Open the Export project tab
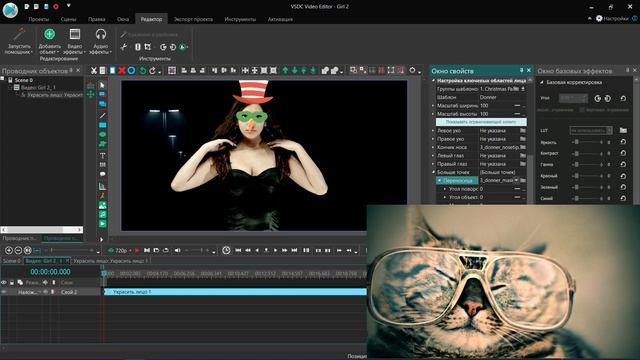640x360 pixels. pos(193,19)
